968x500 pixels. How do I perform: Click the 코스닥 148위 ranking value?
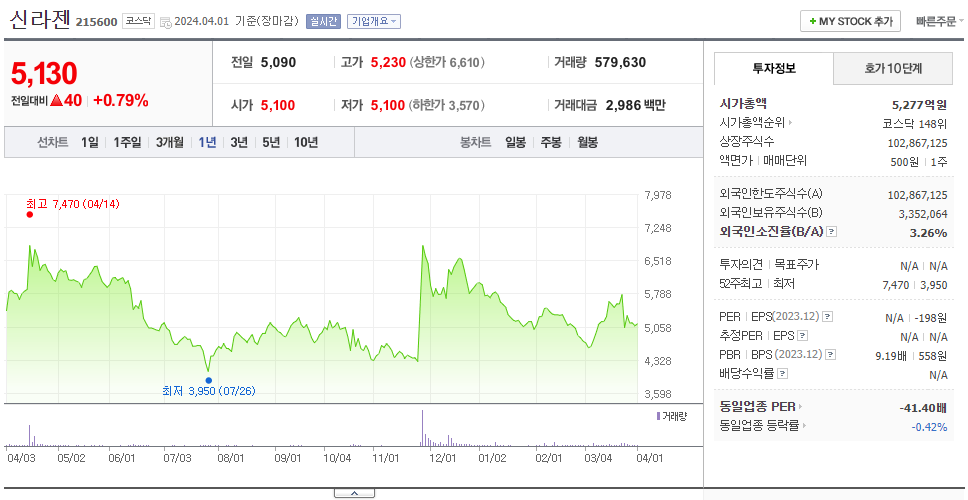(x=915, y=123)
